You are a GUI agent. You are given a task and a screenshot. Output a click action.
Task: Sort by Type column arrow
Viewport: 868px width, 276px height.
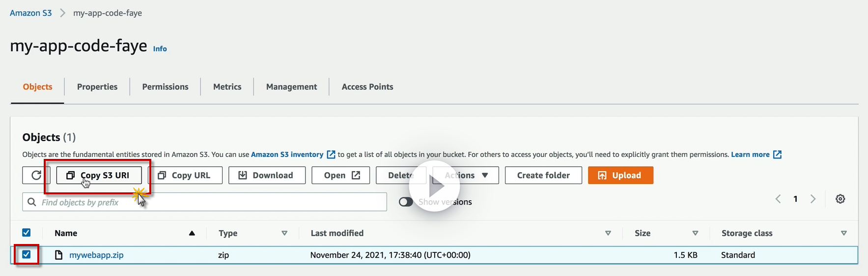pyautogui.click(x=284, y=233)
